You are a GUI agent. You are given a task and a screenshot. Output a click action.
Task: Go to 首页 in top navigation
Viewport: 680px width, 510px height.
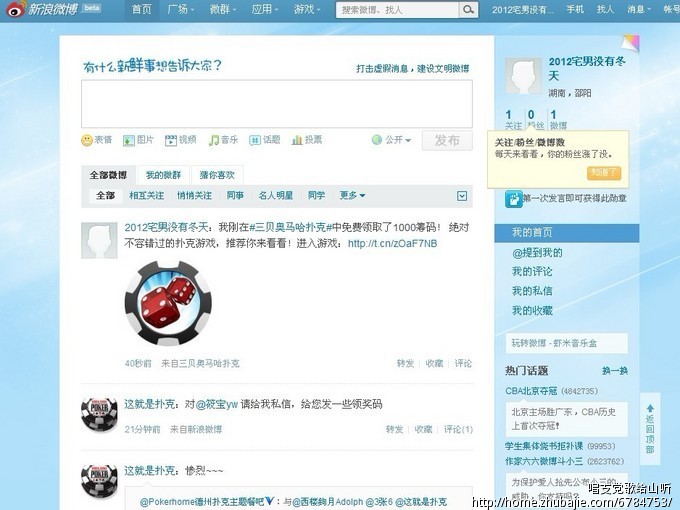point(141,10)
